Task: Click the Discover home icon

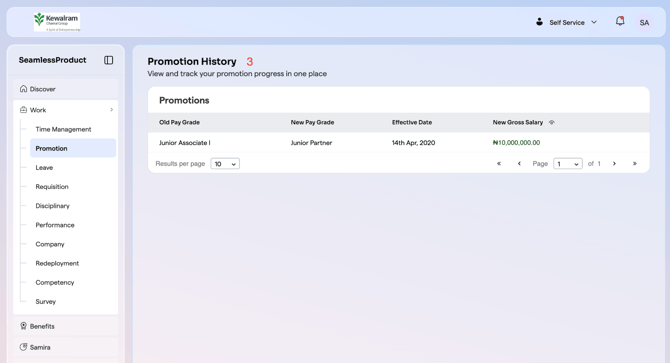Action: (x=24, y=89)
